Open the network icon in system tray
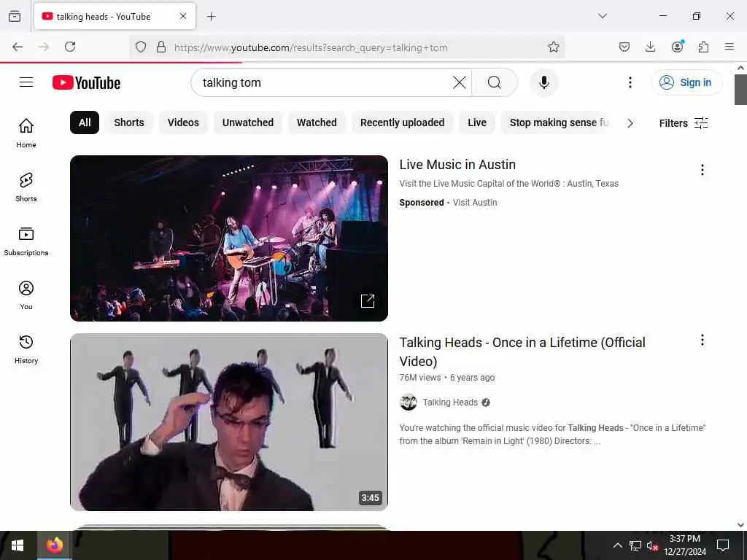The width and height of the screenshot is (747, 560). 635,545
